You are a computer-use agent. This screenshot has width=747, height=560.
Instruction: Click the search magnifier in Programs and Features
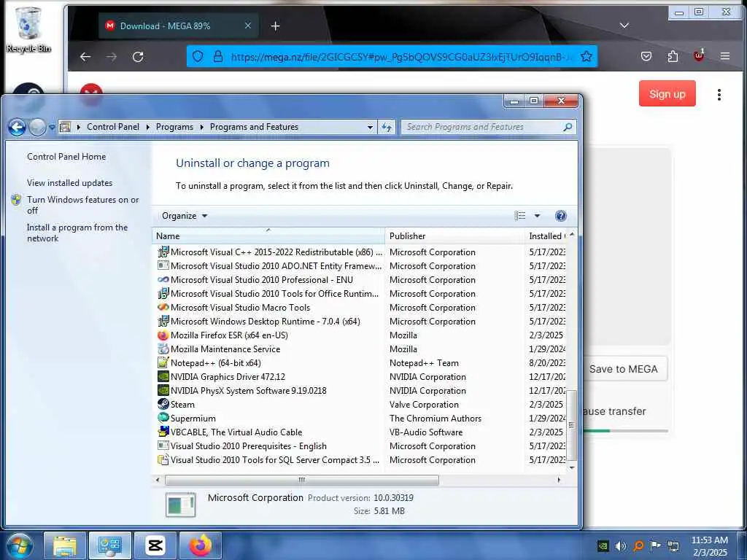[x=568, y=127]
